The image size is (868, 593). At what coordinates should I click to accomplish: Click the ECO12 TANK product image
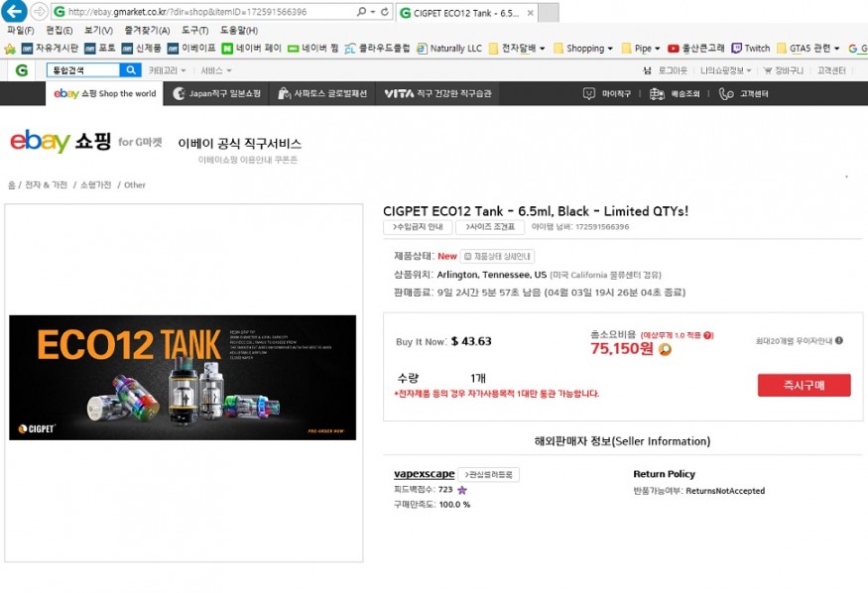click(x=183, y=377)
